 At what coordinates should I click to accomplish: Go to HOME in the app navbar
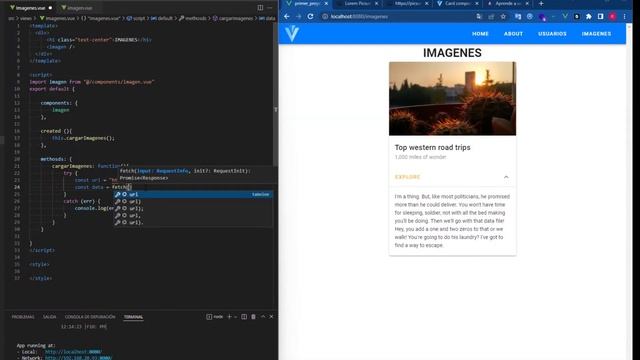point(480,34)
